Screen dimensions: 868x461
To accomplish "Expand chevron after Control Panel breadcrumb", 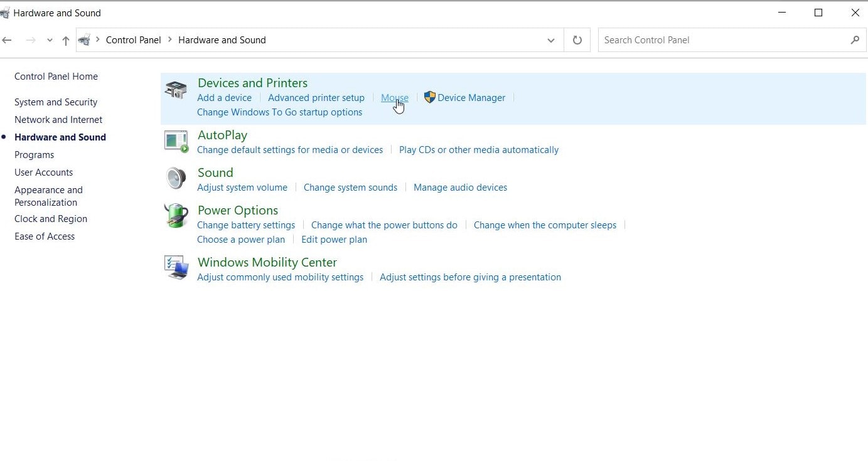I will [x=169, y=40].
